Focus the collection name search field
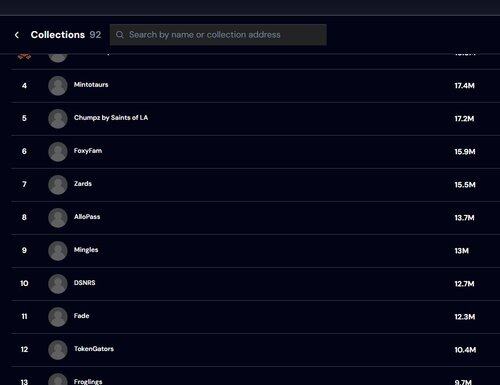Viewport: 500px width, 385px height. tap(218, 35)
